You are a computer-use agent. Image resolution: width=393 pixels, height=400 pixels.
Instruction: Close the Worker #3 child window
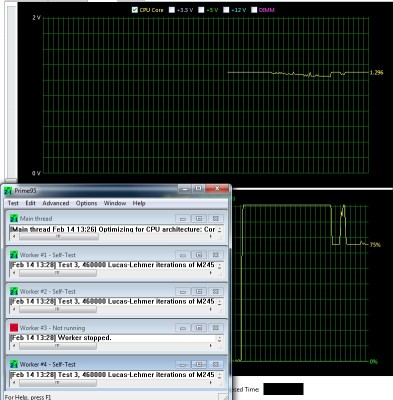(215, 328)
